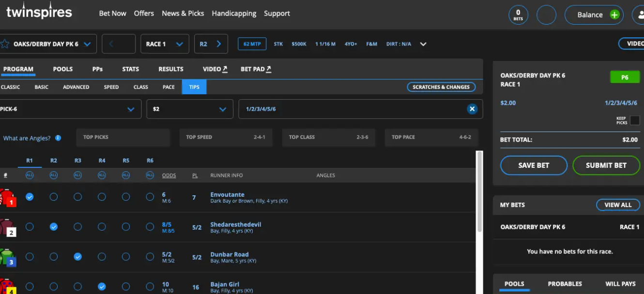This screenshot has height=294, width=644.
Task: Click the What are Angles info icon
Action: (x=58, y=138)
